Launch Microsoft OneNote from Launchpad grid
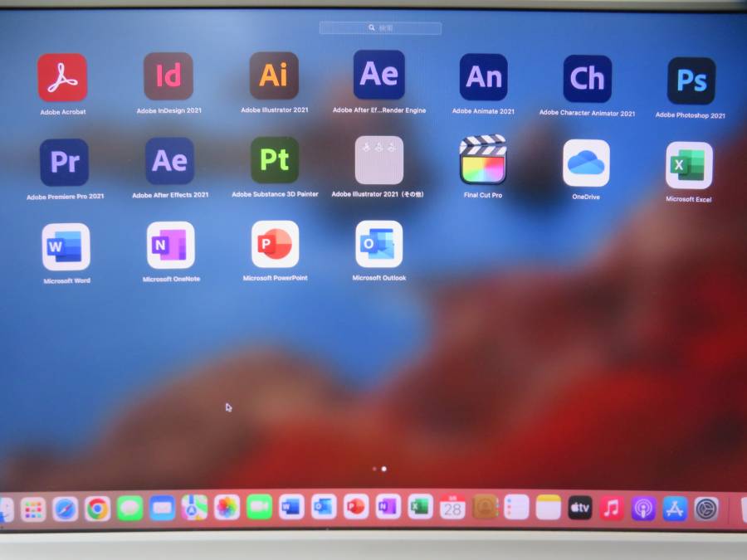Screen dimensions: 747x560 pyautogui.click(x=171, y=246)
